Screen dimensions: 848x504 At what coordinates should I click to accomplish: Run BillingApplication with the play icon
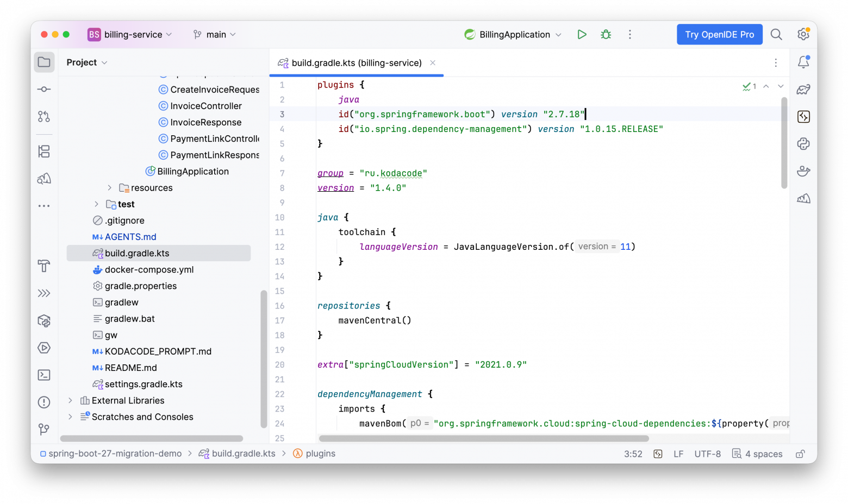582,34
